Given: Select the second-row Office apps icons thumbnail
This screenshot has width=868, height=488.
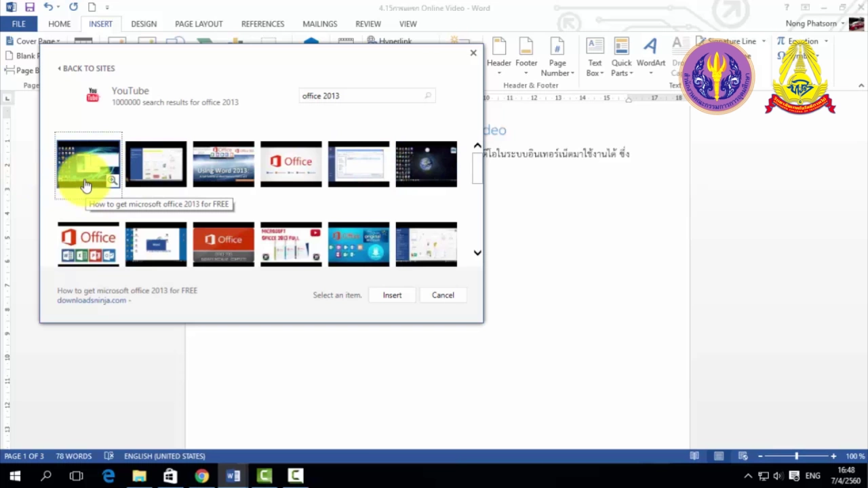Looking at the screenshot, I should [x=88, y=244].
